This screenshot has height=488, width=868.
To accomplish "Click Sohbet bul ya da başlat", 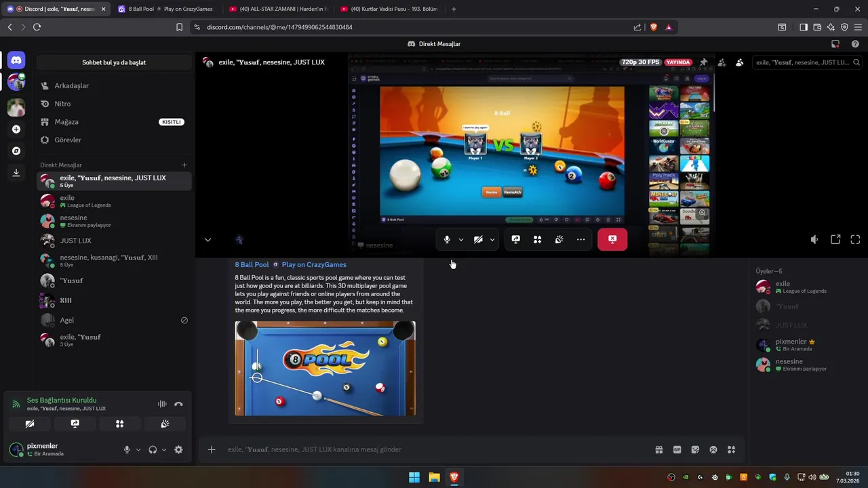I will (x=114, y=62).
